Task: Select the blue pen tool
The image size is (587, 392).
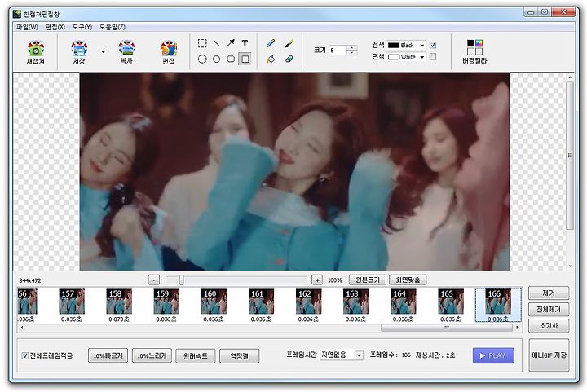Action: [271, 43]
